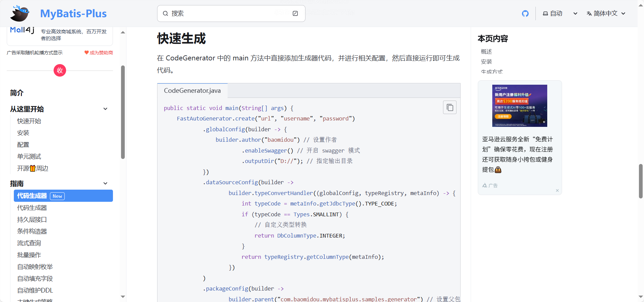644x302 pixels.
Task: Click the New badge on 代码生成器
Action: coord(57,196)
